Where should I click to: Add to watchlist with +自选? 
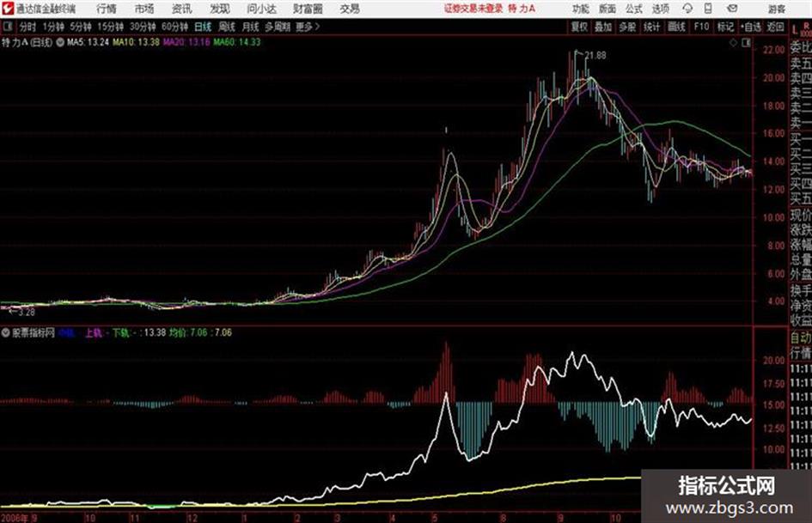pos(750,27)
